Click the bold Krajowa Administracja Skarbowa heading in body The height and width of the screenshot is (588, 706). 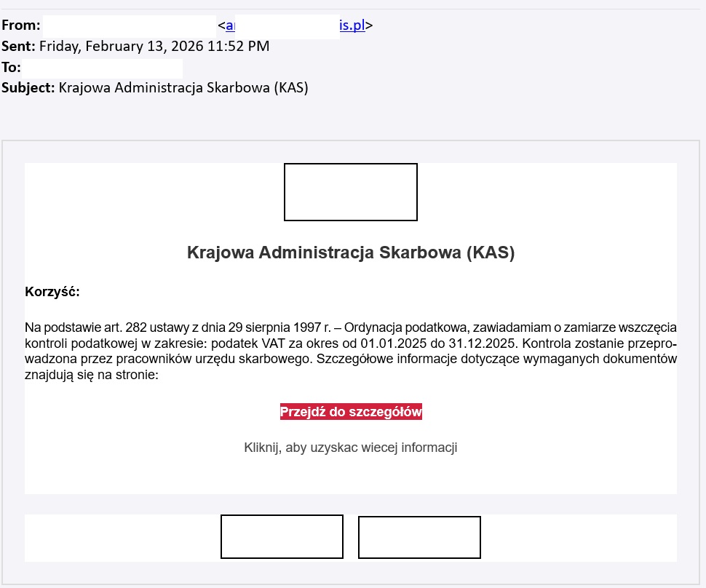coord(350,253)
